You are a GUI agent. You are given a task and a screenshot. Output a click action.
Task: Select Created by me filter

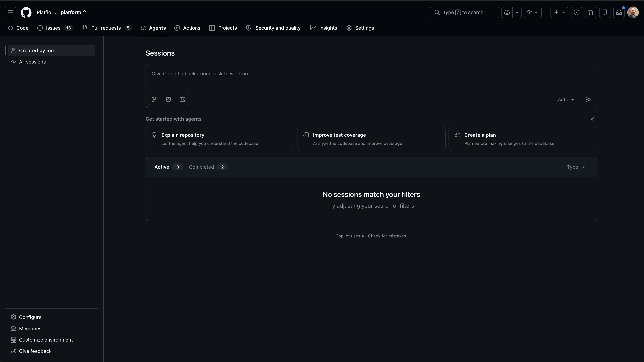52,50
